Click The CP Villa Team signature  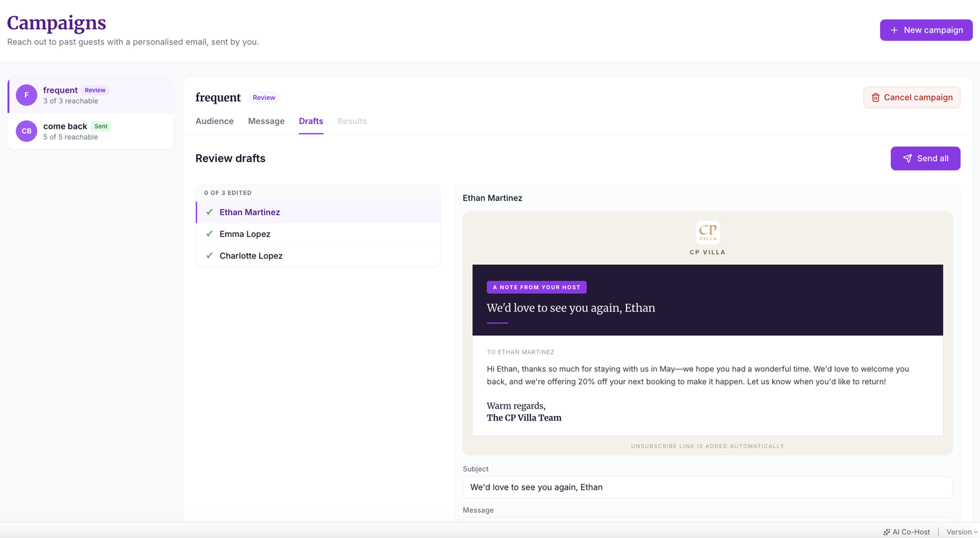click(x=524, y=418)
